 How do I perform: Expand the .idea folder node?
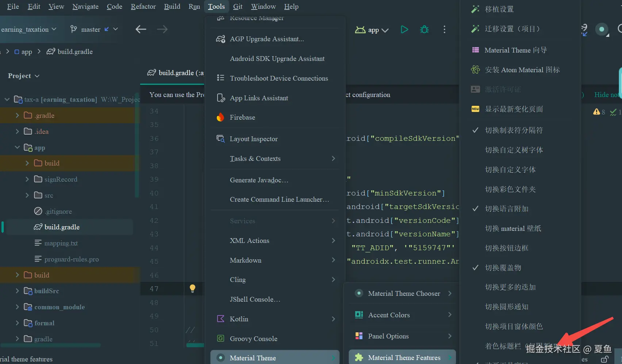17,131
